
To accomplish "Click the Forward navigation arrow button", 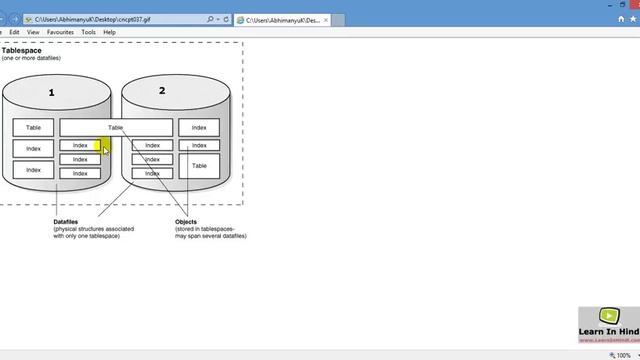I will pyautogui.click(x=15, y=19).
